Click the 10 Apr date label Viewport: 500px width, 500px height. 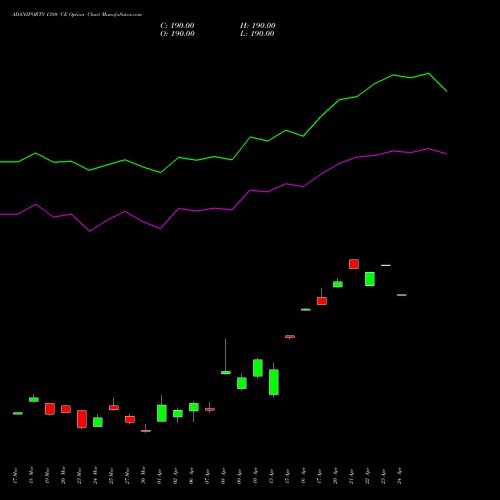coord(255,477)
